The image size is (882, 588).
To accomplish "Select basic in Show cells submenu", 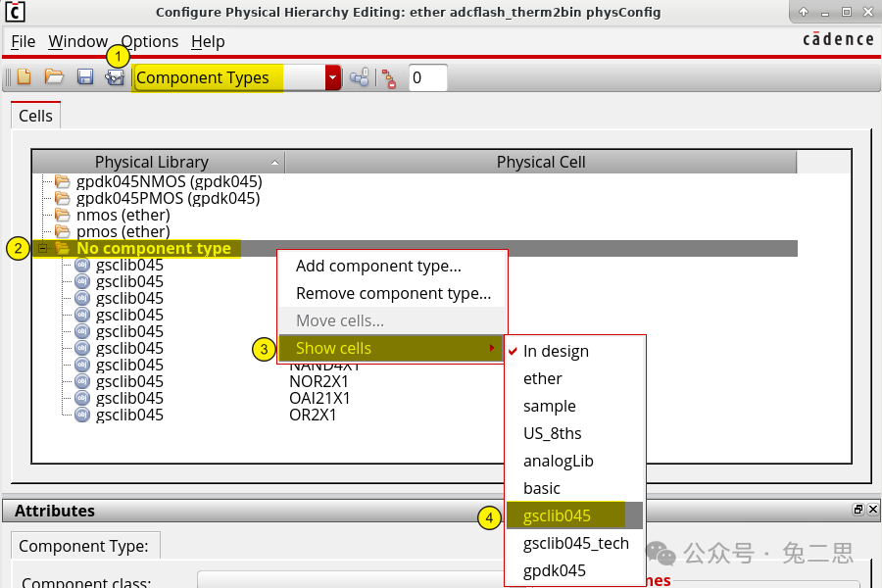I will click(574, 488).
